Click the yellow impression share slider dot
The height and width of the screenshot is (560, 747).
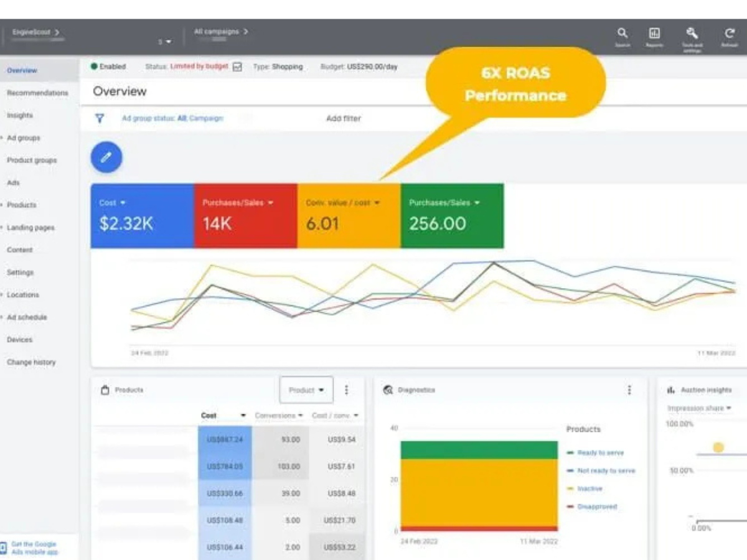point(718,447)
